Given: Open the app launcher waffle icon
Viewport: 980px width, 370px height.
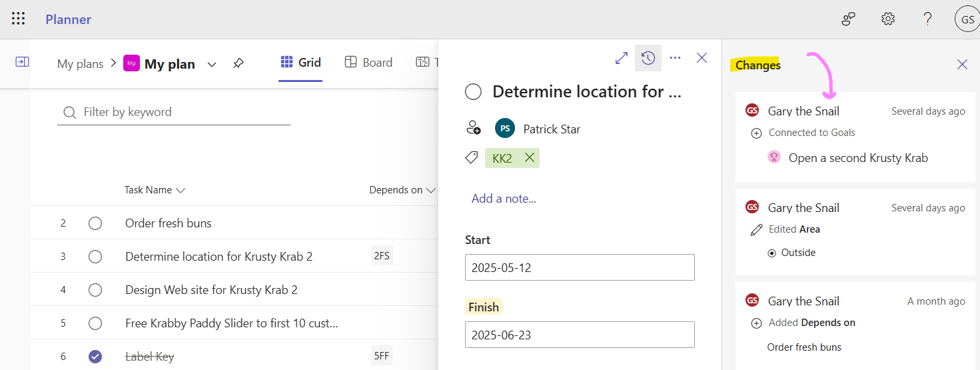Looking at the screenshot, I should coord(19,19).
